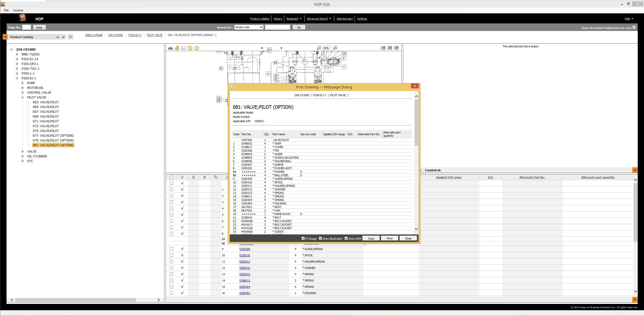The image size is (644, 316).
Task: Toggle Show illustration checkbox
Action: click(x=320, y=238)
